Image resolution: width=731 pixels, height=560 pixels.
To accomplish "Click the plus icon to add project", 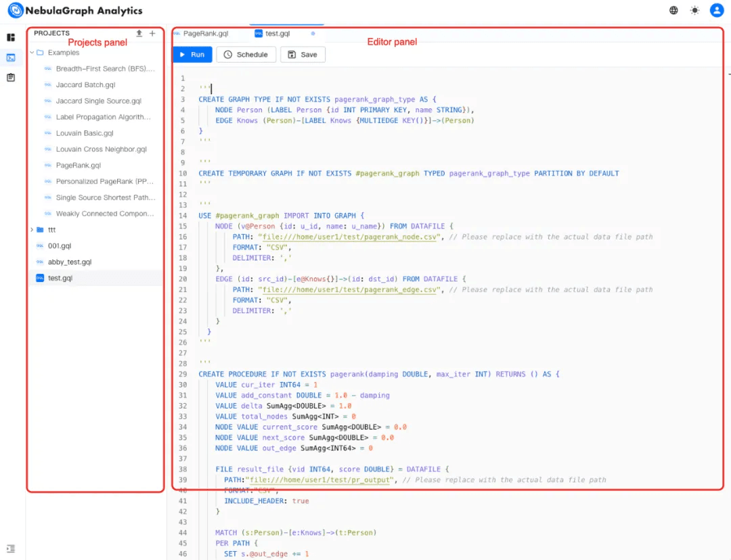I will pos(152,33).
